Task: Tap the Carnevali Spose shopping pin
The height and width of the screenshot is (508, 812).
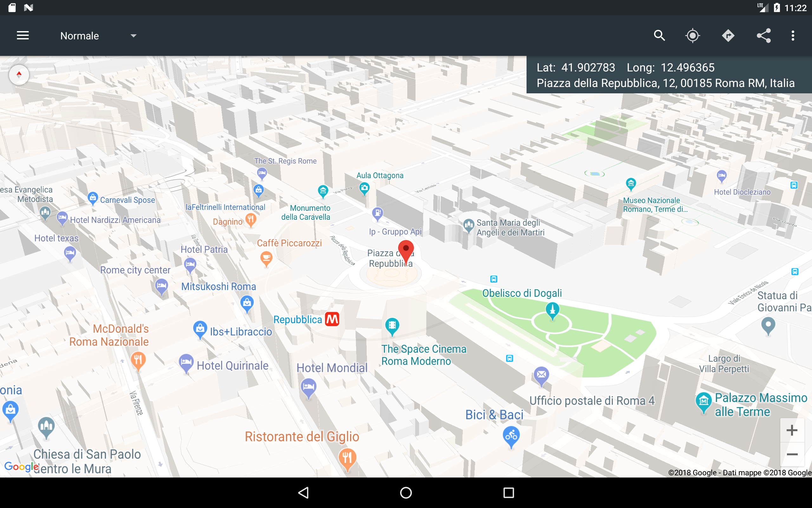Action: tap(93, 198)
